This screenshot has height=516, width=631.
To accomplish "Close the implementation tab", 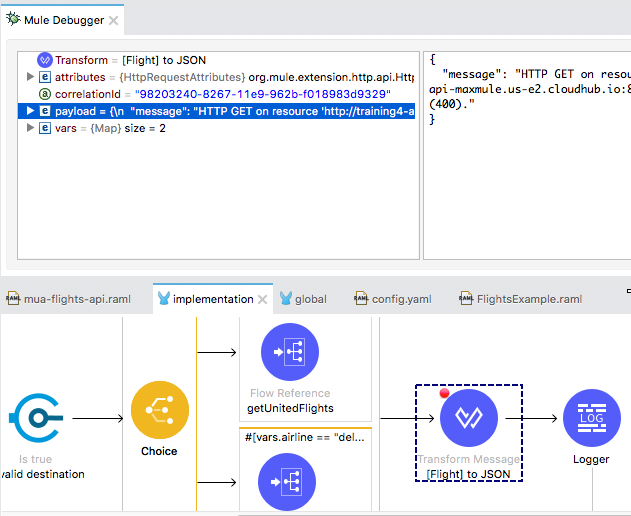I will (262, 299).
